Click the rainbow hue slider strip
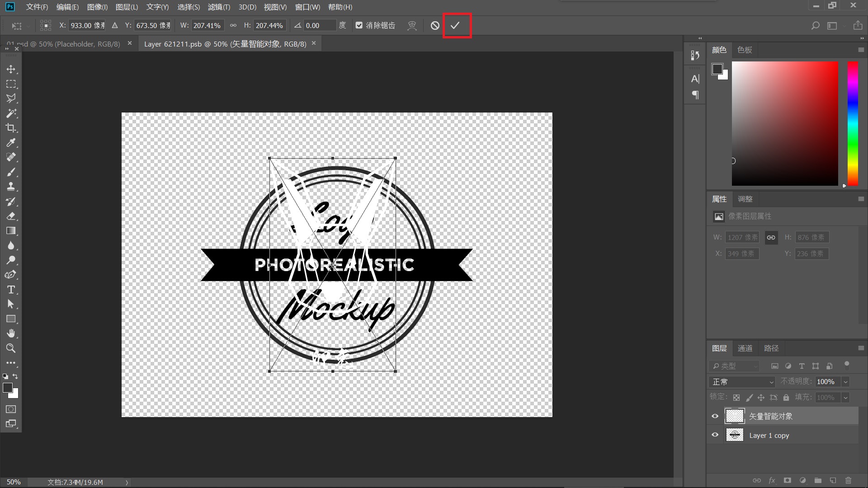The height and width of the screenshot is (488, 868). pyautogui.click(x=853, y=123)
